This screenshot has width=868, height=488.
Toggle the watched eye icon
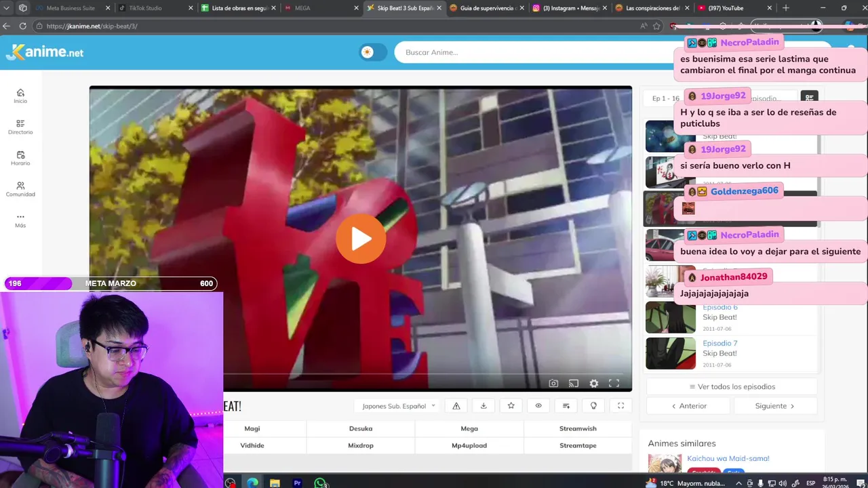coord(538,406)
